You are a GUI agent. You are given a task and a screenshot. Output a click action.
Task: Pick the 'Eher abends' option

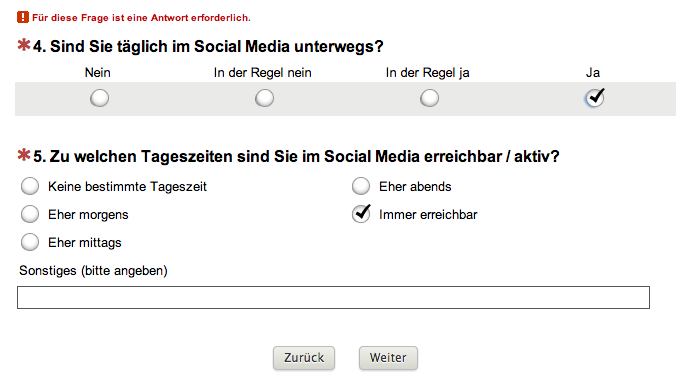tap(361, 186)
